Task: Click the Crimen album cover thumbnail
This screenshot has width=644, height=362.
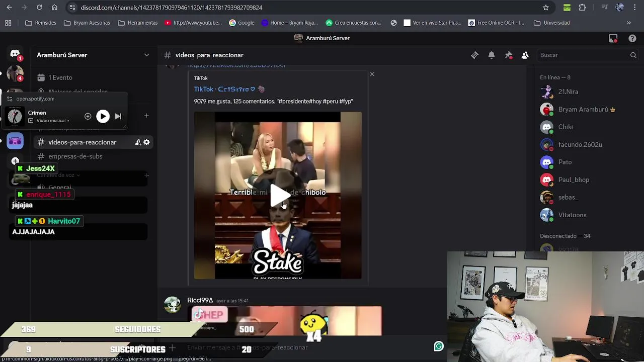Action: (15, 116)
